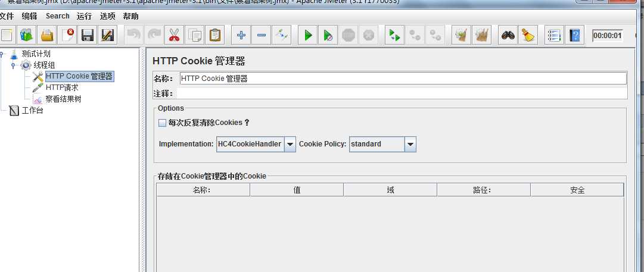Click the 注释 input field
This screenshot has width=644, height=272.
pyautogui.click(x=402, y=93)
